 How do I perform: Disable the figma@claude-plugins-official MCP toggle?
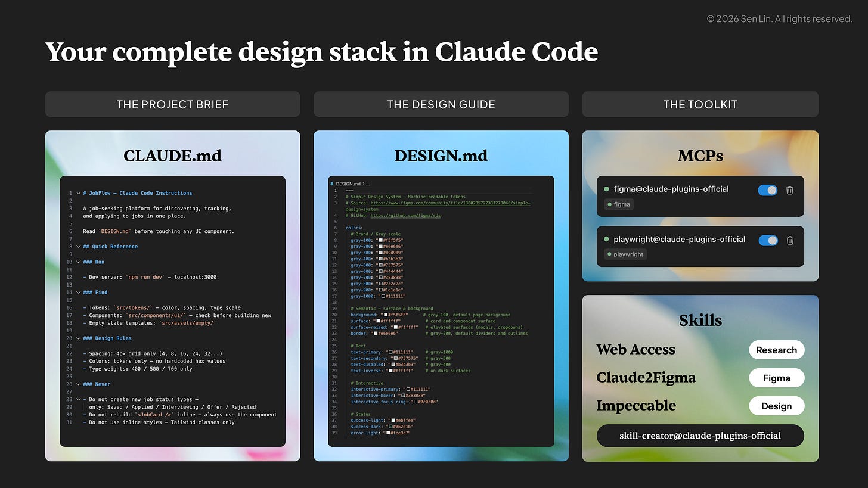[x=768, y=190]
